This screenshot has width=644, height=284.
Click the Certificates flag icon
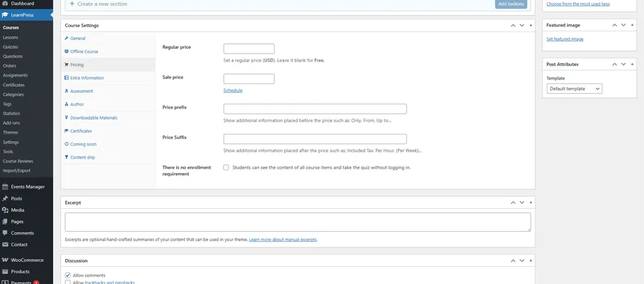point(67,130)
